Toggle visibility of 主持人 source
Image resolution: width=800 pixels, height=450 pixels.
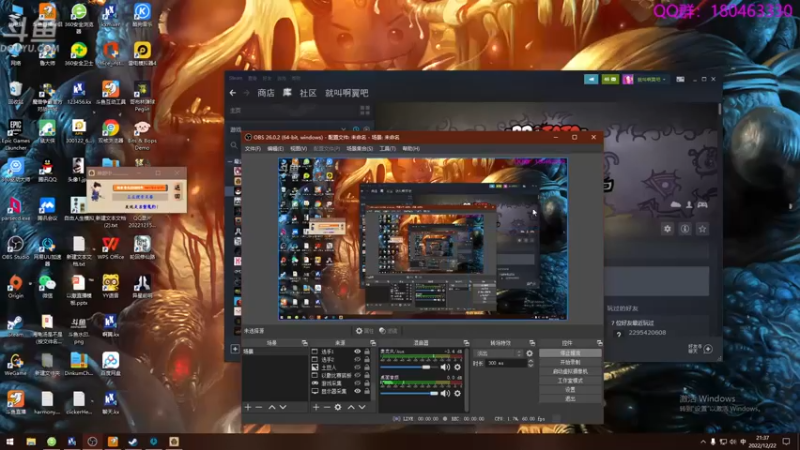(357, 367)
